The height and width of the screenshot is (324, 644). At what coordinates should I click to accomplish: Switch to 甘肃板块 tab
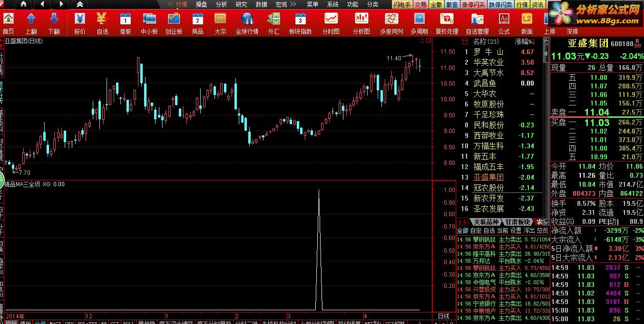pyautogui.click(x=517, y=222)
